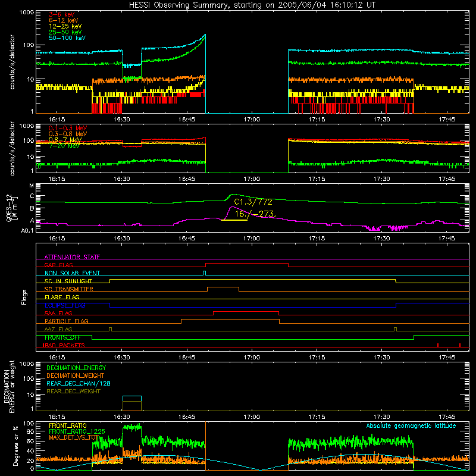Click the 0.8-7 MeV legend label
Screen dimensions: 476x476
point(65,140)
